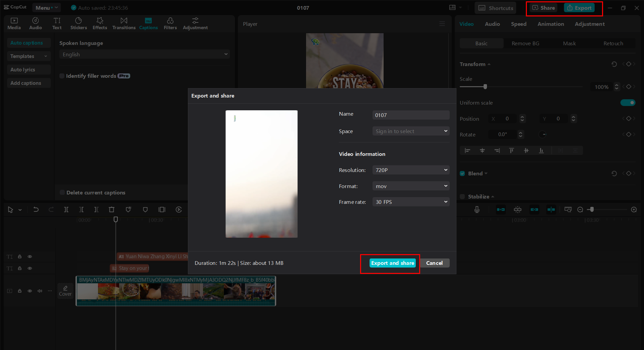644x350 pixels.
Task: Adjust the timeline zoom slider
Action: pyautogui.click(x=592, y=209)
